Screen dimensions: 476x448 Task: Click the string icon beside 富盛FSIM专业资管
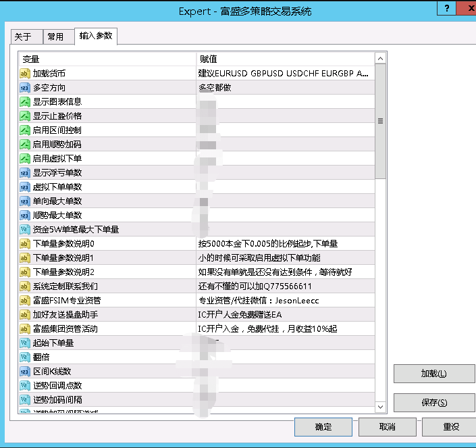click(25, 301)
